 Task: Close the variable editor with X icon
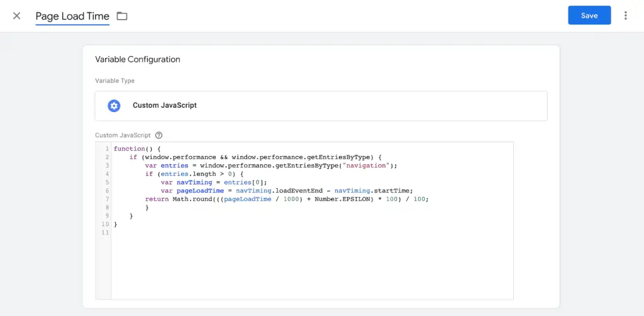[16, 16]
